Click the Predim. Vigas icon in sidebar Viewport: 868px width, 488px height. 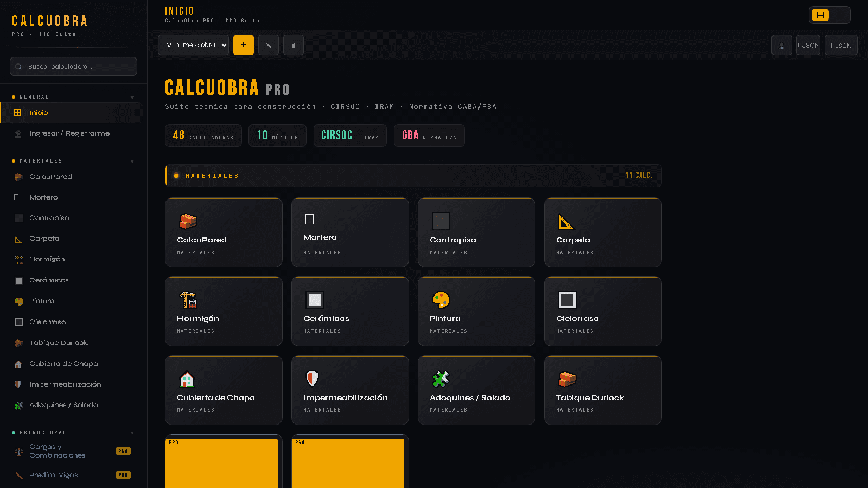19,475
